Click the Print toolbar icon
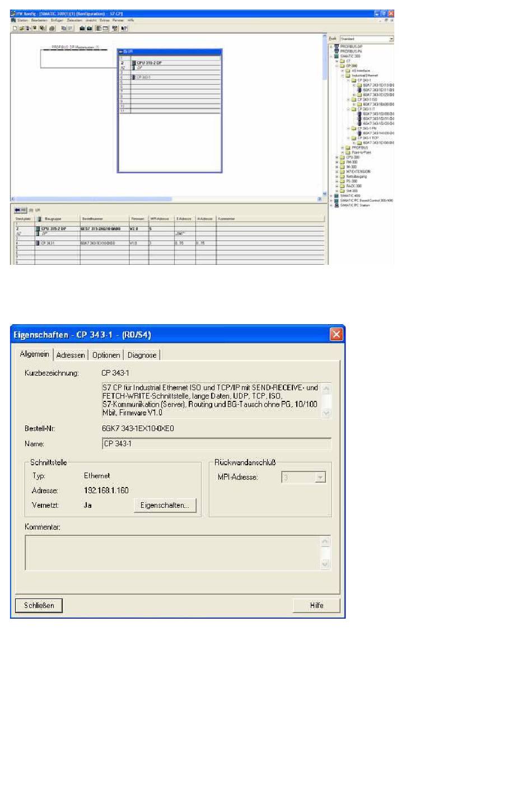Image resolution: width=532 pixels, height=795 pixels. coord(52,28)
